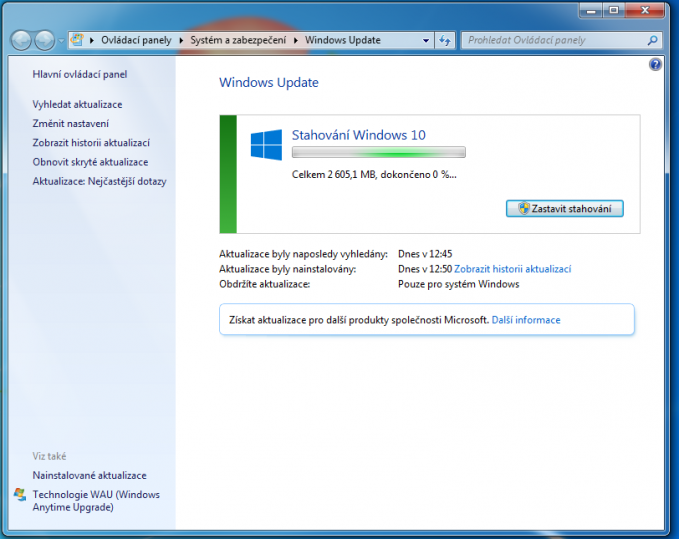Go to Systém a zabezpečení breadcrumb
The width and height of the screenshot is (679, 539).
pos(238,40)
